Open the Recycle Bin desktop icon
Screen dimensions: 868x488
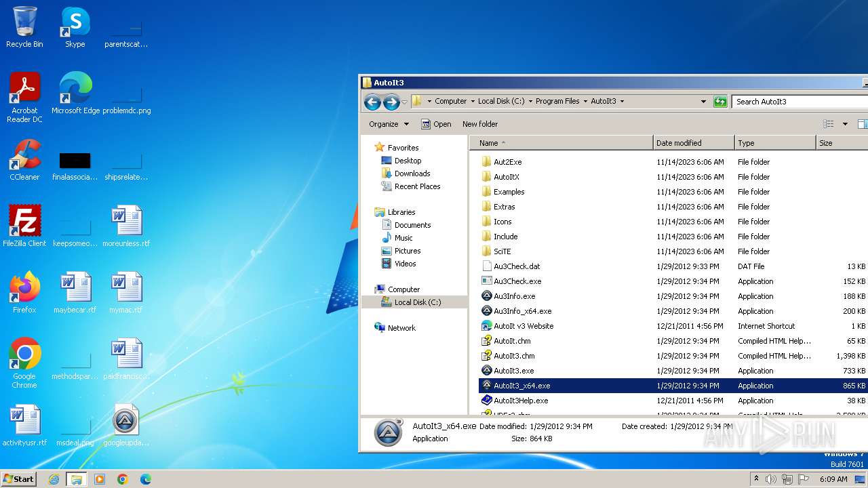click(24, 27)
